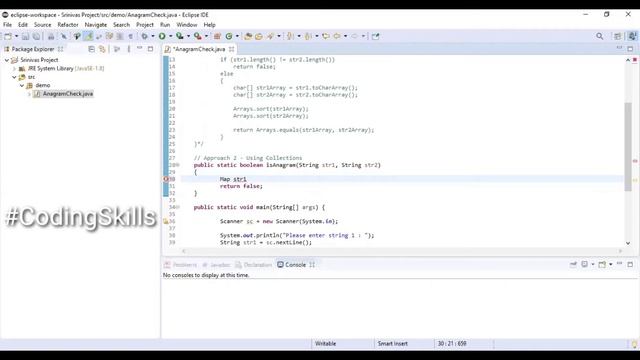
Task: Click the Quick Access search magnifier
Action: 600,36
